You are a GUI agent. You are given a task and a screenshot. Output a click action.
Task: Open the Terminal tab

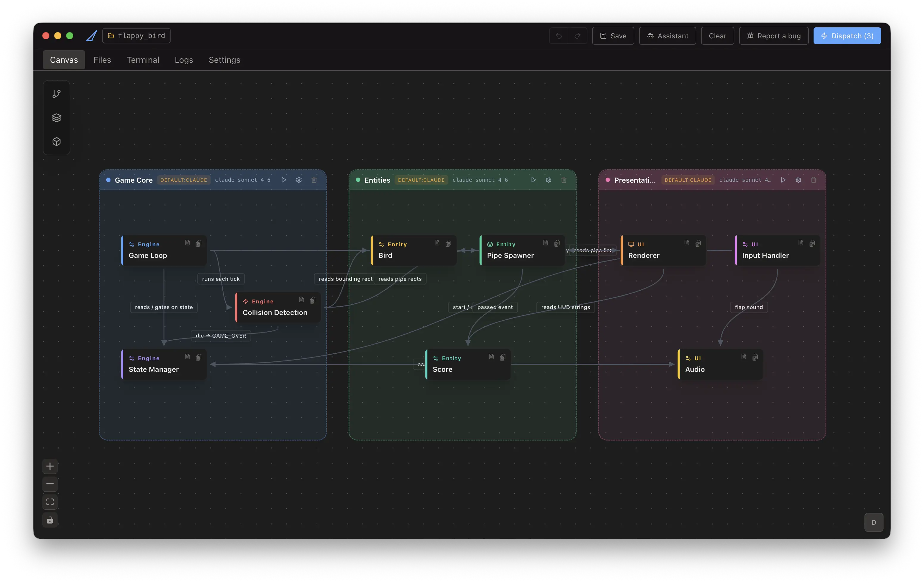point(143,60)
